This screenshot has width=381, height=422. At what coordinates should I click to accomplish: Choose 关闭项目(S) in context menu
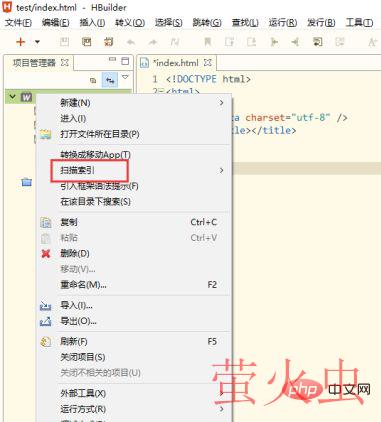point(134,357)
